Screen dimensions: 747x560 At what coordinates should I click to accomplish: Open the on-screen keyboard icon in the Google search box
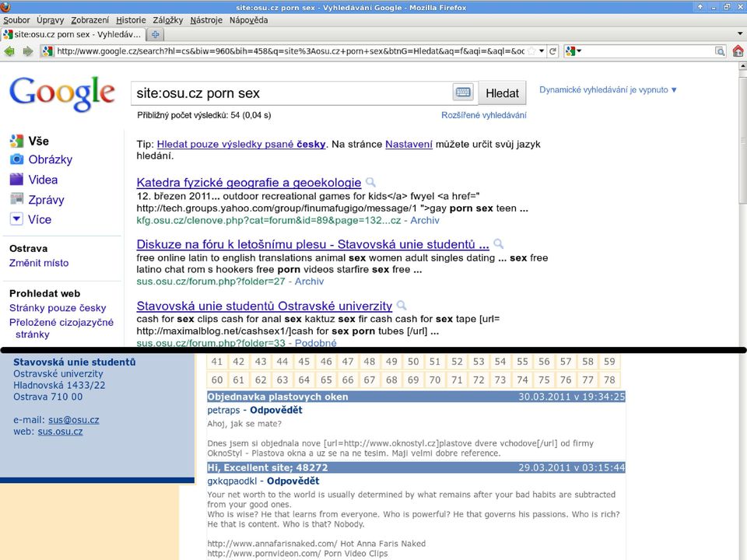[x=463, y=93]
